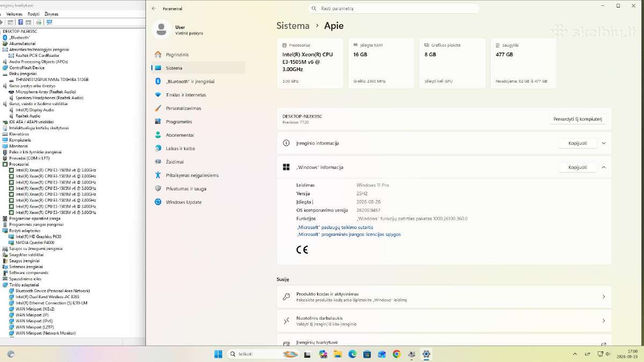Select Speakers/Headphones (Realtek Audio)

49,98
